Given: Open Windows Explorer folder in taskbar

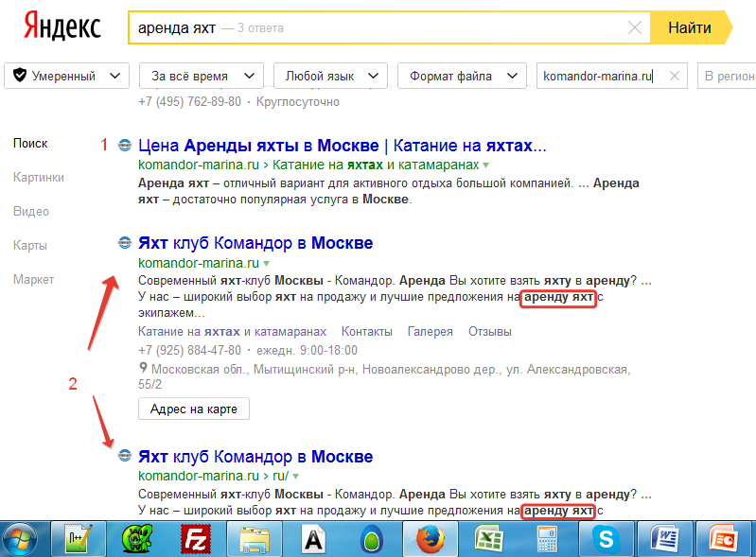Looking at the screenshot, I should tap(255, 539).
